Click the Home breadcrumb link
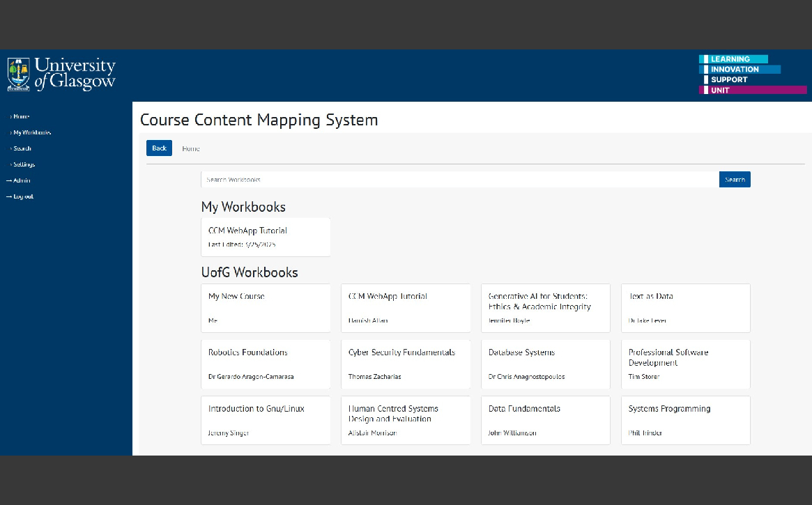The height and width of the screenshot is (505, 812). tap(191, 148)
